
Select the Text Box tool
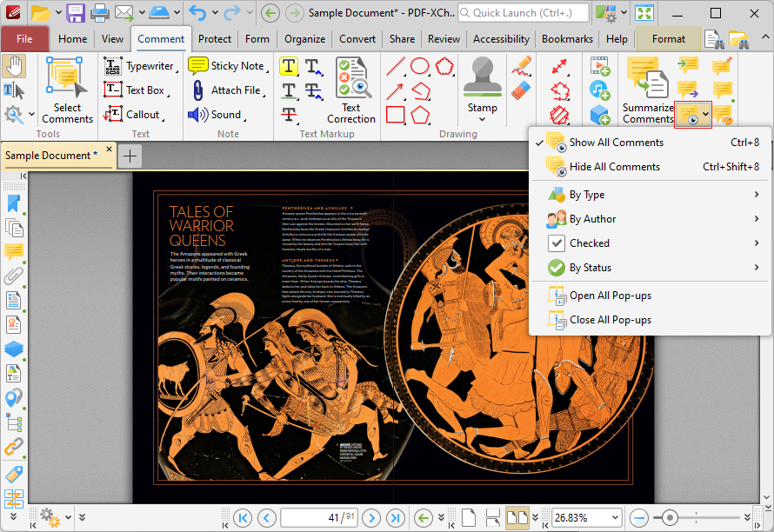(137, 90)
